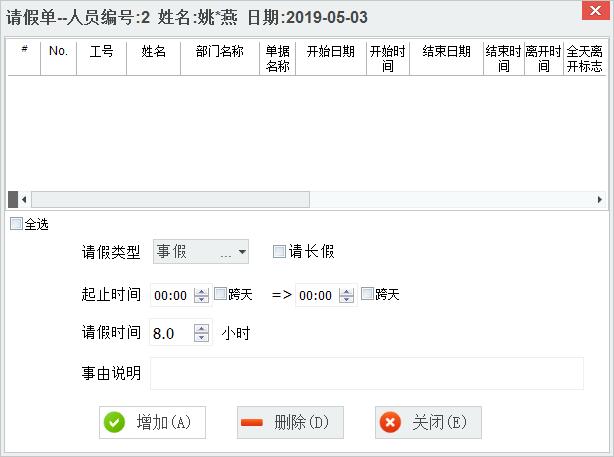This screenshot has width=614, height=457.
Task: Click the scrollbar left arrow
Action: tap(24, 199)
